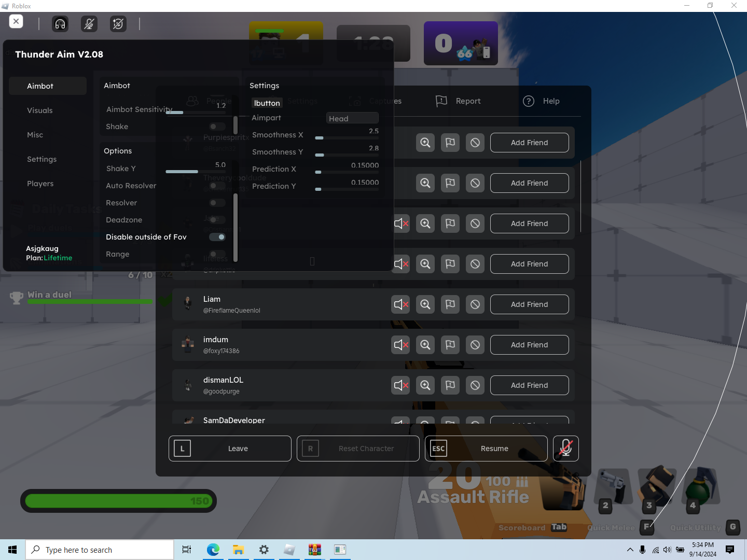Click the Windows taskbar search box
The width and height of the screenshot is (747, 560).
click(x=100, y=550)
